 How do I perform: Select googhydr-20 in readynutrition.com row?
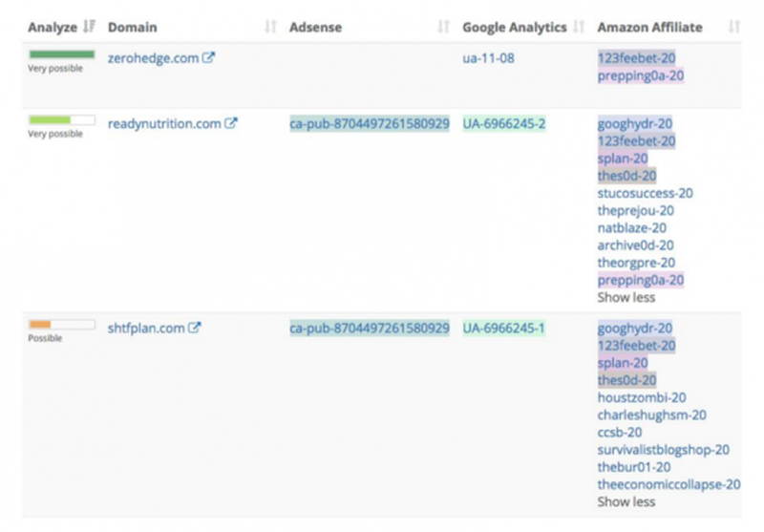pyautogui.click(x=635, y=124)
